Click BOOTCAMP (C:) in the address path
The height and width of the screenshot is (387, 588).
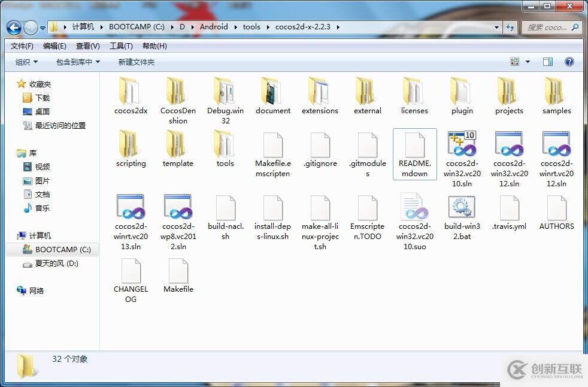tap(137, 26)
